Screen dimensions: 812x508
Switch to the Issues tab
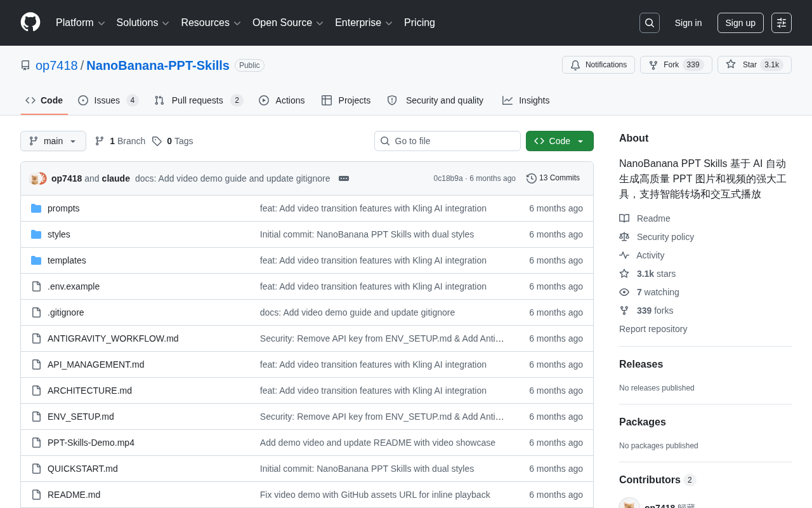pyautogui.click(x=108, y=100)
